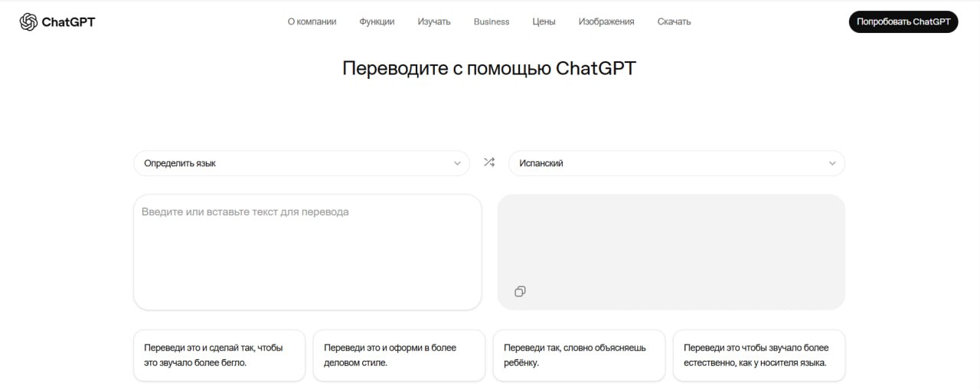Swap languages with the shuffle arrows icon
The height and width of the screenshot is (389, 980).
click(489, 162)
